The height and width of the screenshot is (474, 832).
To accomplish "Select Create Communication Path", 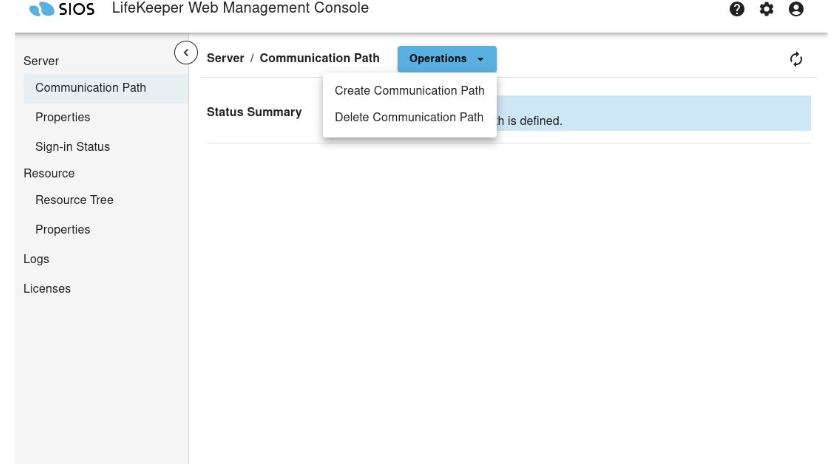I will pos(409,90).
